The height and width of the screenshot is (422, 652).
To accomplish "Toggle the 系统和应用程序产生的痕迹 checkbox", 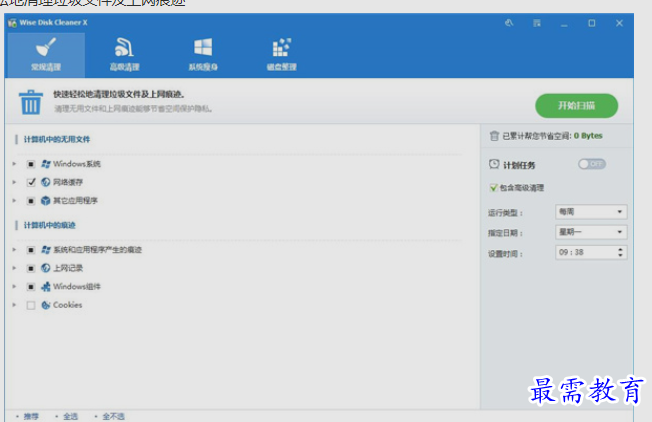I will pos(31,250).
